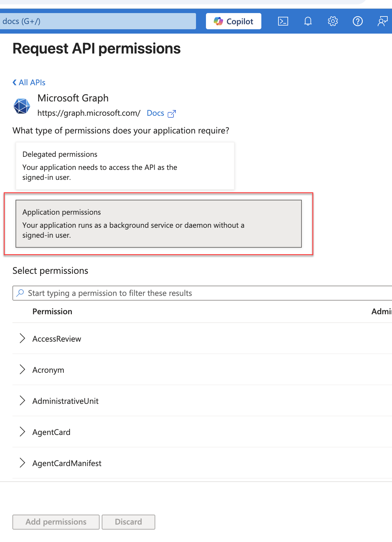Select Delegated permissions card
Viewport: 392px width, 542px height.
(x=125, y=166)
